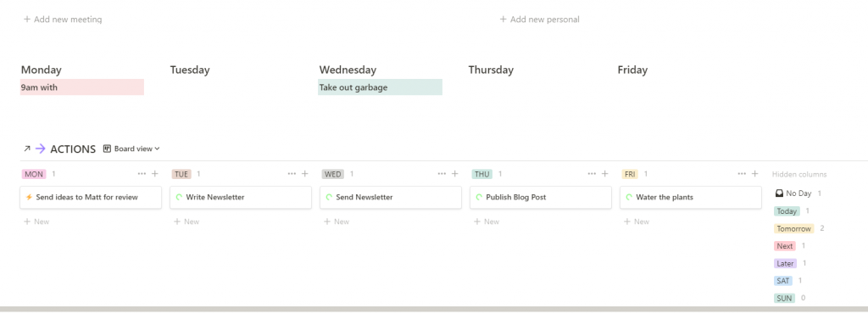Image resolution: width=868 pixels, height=314 pixels.
Task: Expand the Board view dropdown
Action: pos(131,149)
